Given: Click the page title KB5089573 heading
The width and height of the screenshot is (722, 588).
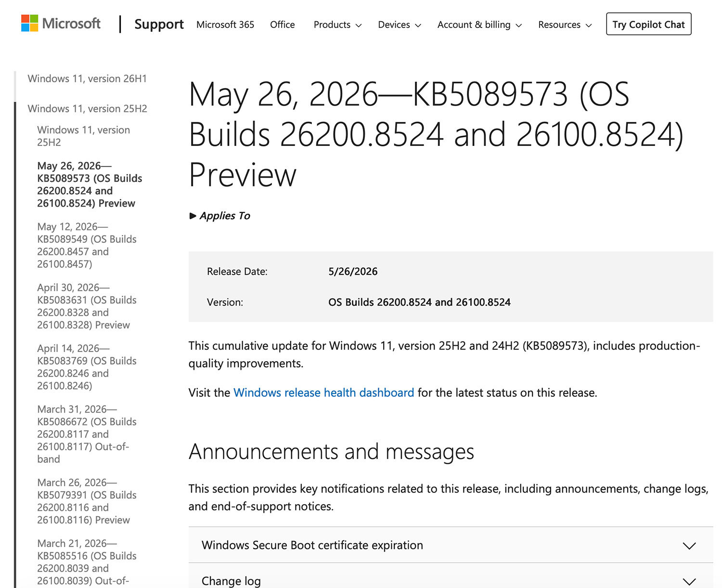Looking at the screenshot, I should click(436, 134).
